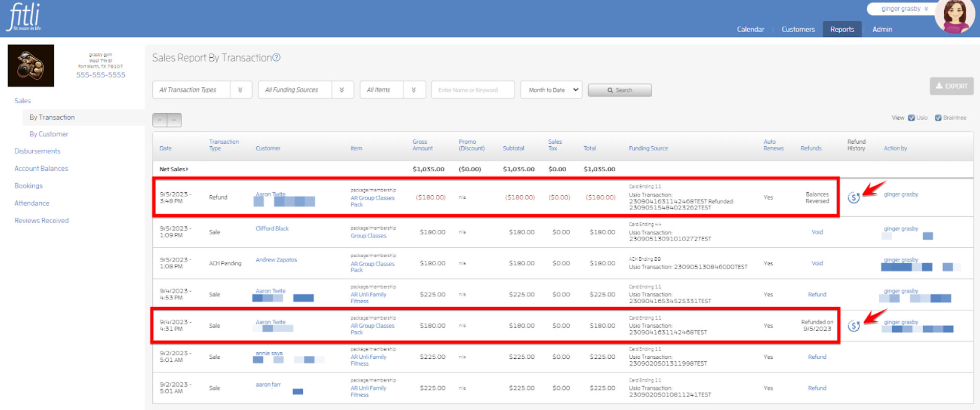Toggle the Braintree view checkbox
The image size is (980, 410).
938,118
